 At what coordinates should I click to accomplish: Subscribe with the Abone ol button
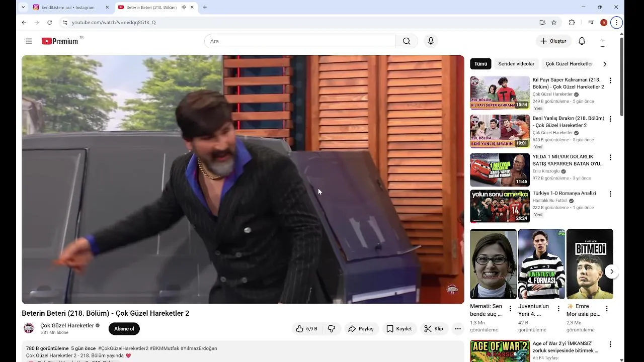(124, 329)
